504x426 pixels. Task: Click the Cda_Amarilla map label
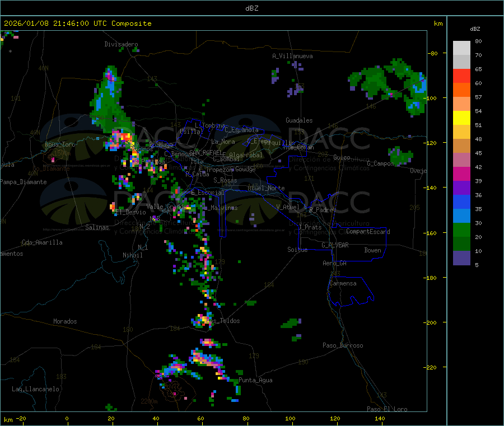(42, 242)
